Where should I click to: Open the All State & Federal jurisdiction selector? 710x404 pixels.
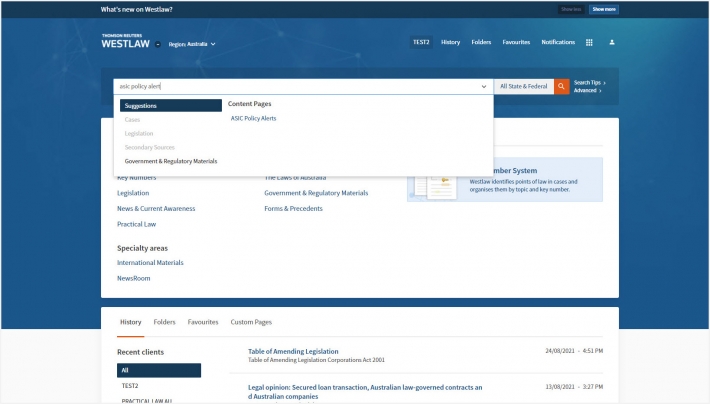point(523,86)
